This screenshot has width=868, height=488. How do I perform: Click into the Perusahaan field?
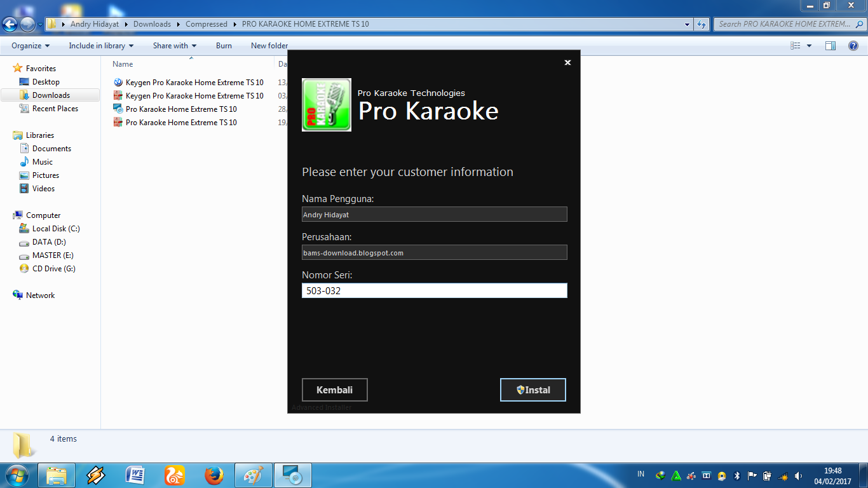[x=434, y=252]
